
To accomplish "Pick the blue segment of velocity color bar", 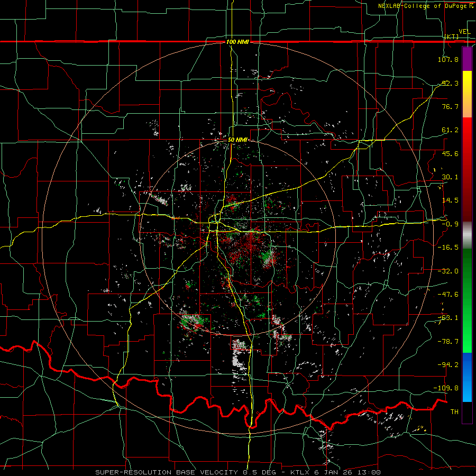I will click(x=467, y=377).
